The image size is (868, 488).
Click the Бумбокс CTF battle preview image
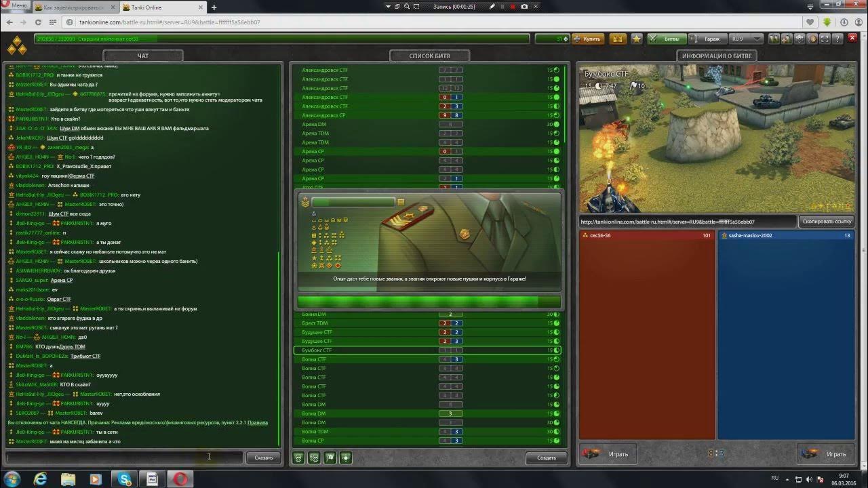pos(717,138)
